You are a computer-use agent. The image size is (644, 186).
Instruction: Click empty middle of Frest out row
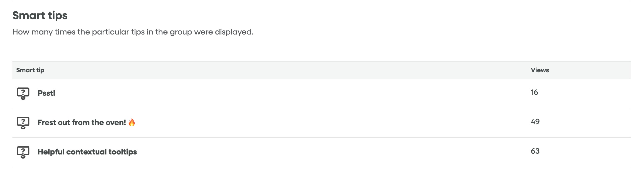(x=324, y=123)
